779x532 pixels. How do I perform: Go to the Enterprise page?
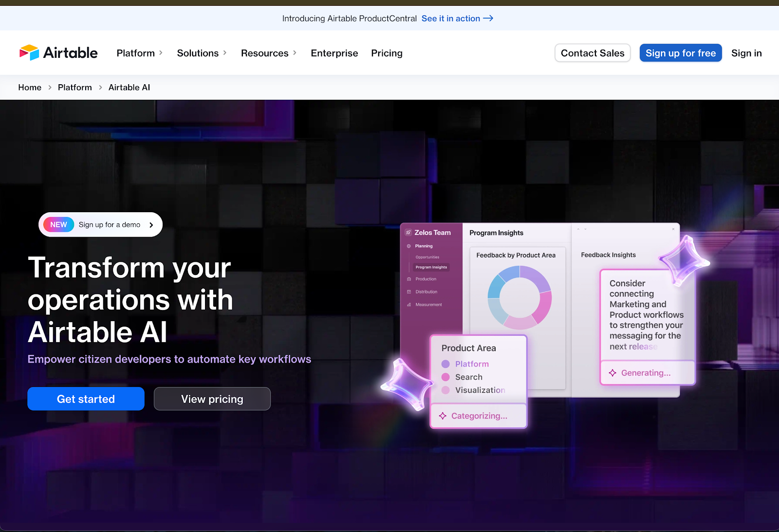click(x=334, y=53)
